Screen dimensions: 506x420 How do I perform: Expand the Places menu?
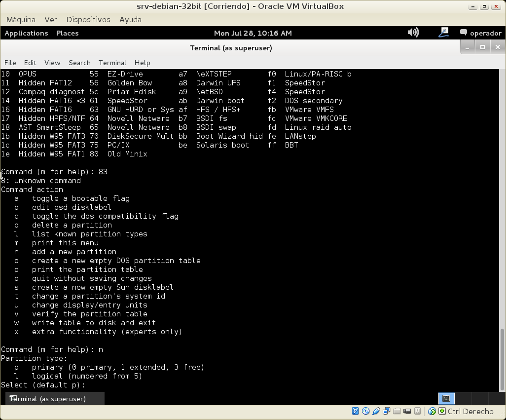pos(67,33)
